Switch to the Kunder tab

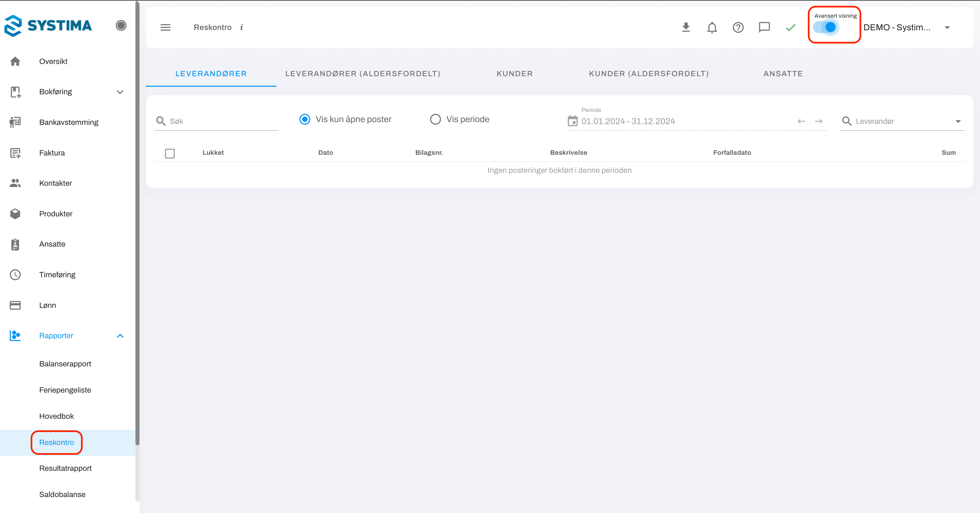(514, 74)
